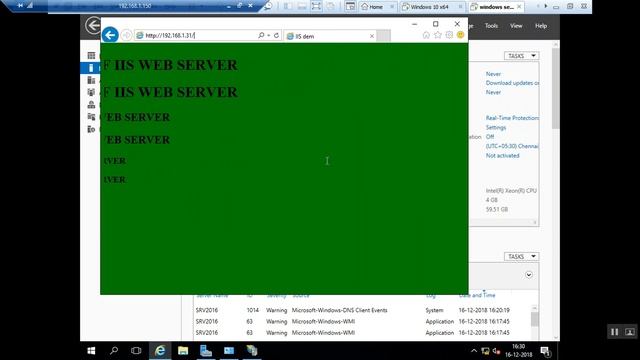Open IE Favorites star icon
The image size is (640, 360).
tap(438, 35)
